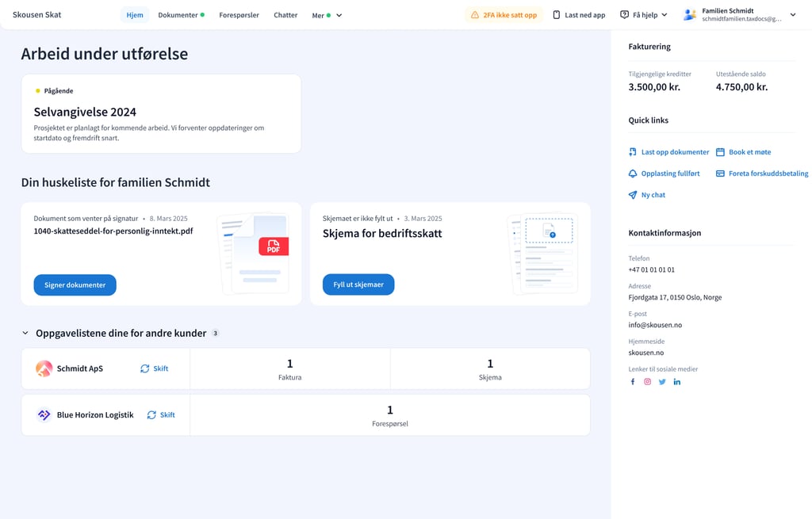The width and height of the screenshot is (812, 519).
Task: Click the Facebook social media icon
Action: (x=633, y=382)
